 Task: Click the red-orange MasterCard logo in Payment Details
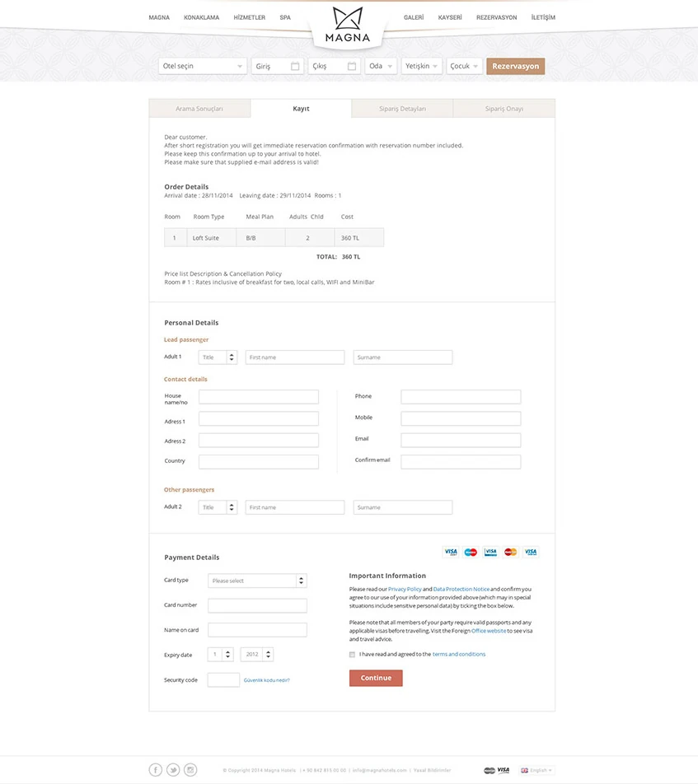click(x=510, y=552)
